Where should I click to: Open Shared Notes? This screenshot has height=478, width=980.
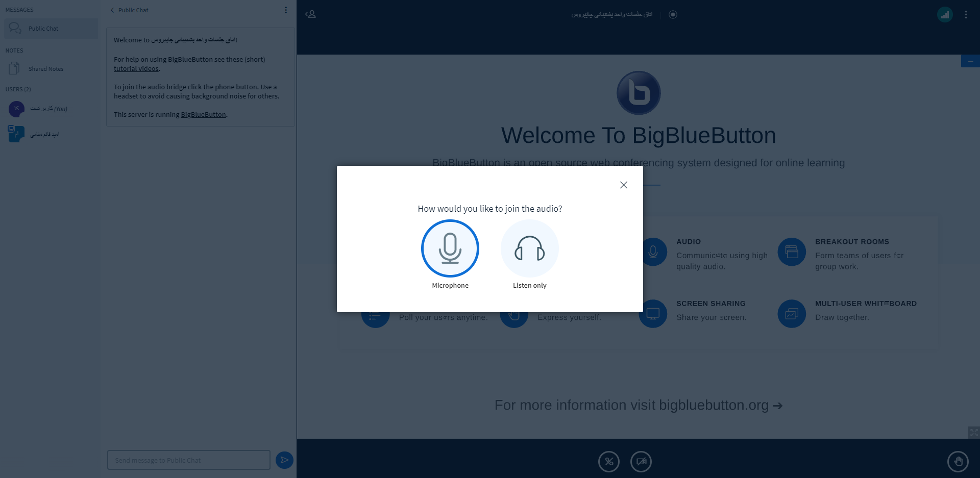(x=51, y=68)
